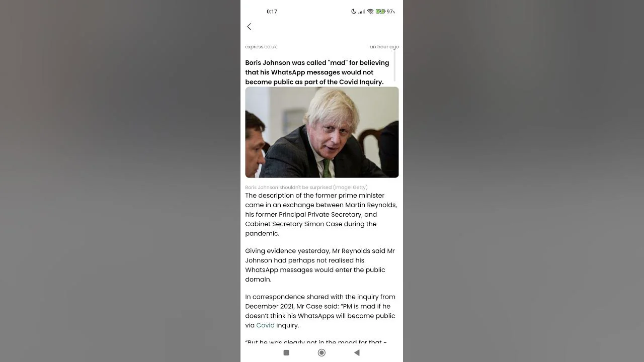Viewport: 644px width, 362px height.
Task: Tap the 'an hour ago' timestamp
Action: [x=384, y=47]
